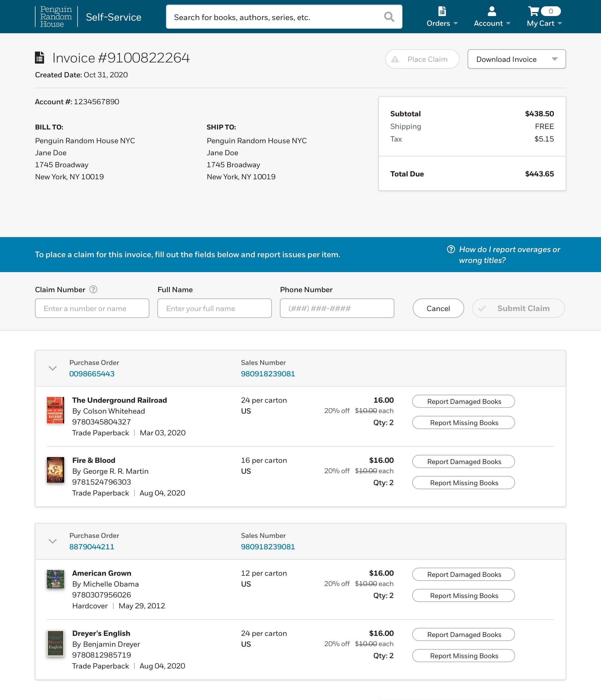This screenshot has width=601, height=700.
Task: Open purchase order link 8879044211
Action: (92, 546)
